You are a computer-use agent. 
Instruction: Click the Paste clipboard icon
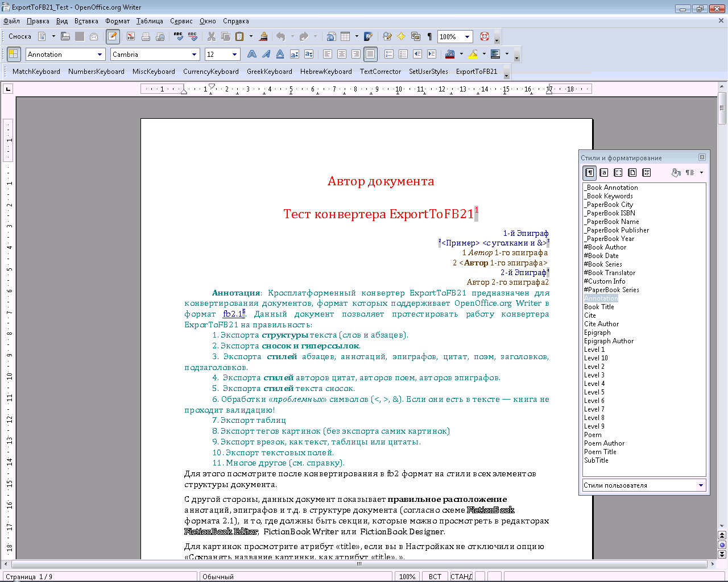click(x=240, y=36)
